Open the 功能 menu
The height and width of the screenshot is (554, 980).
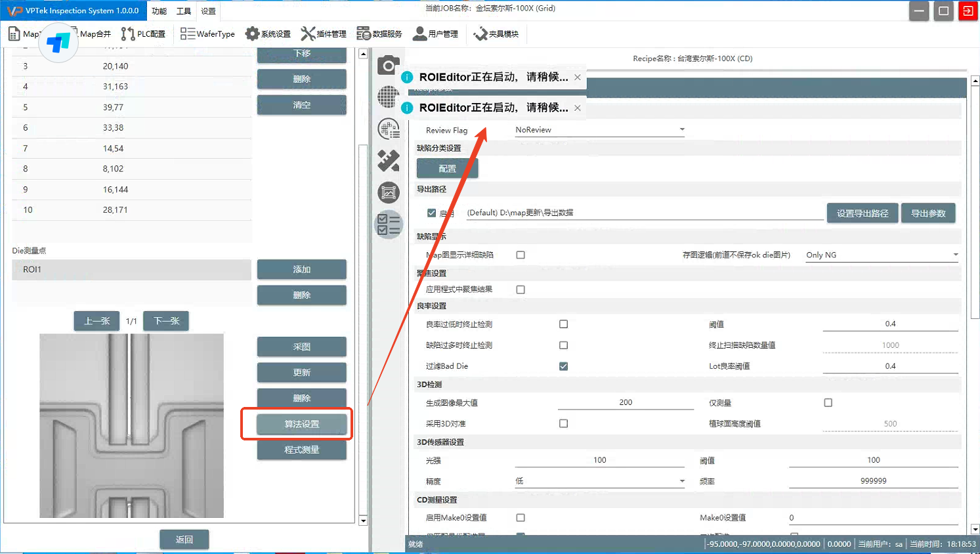[x=159, y=11]
